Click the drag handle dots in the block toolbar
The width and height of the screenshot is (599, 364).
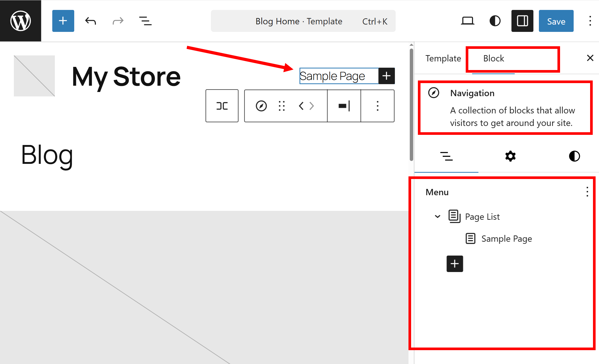coord(282,106)
